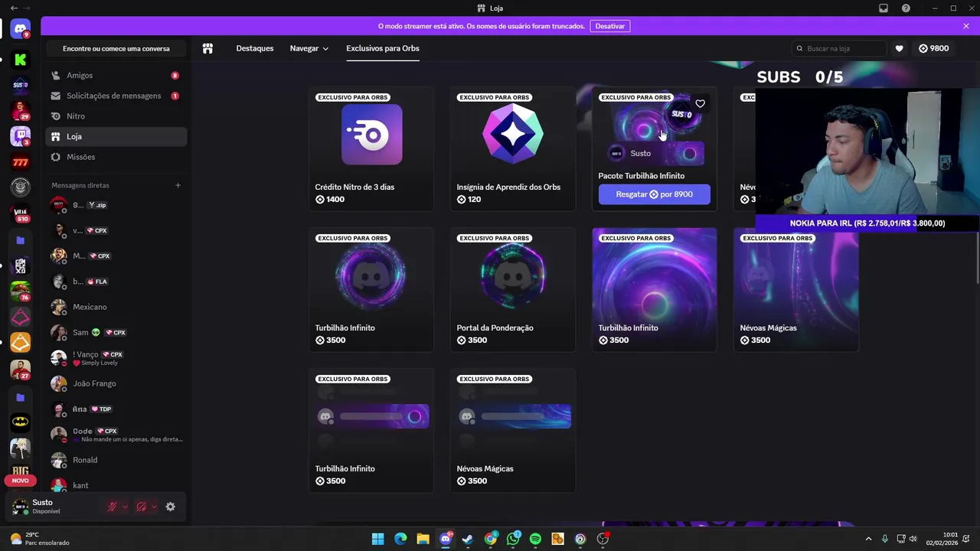Toggle microphone mute in user panel
Screen dimensions: 980x551
click(x=112, y=507)
